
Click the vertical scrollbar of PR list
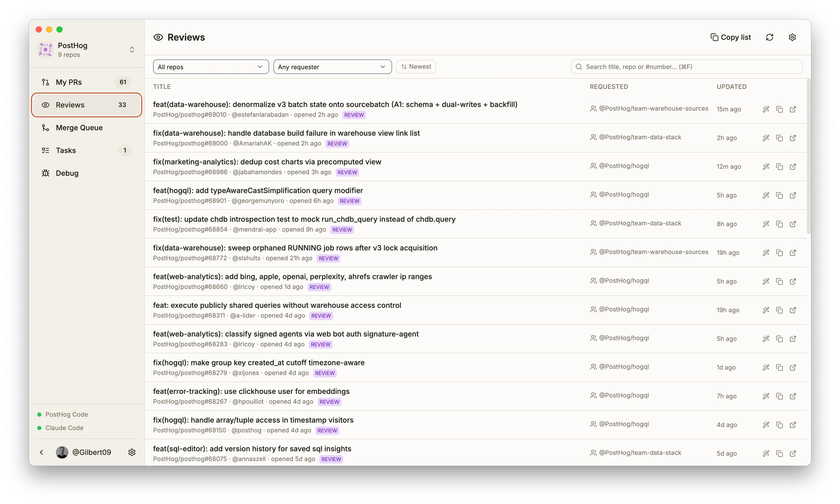click(808, 156)
